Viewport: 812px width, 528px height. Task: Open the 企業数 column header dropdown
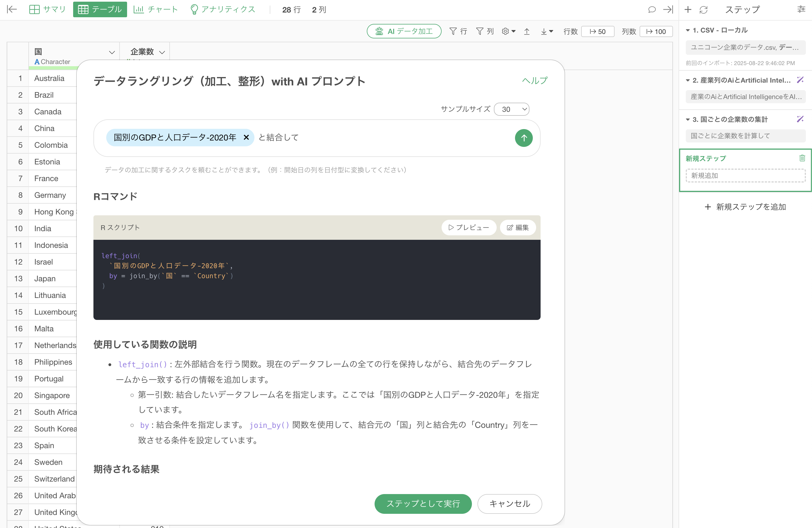point(162,52)
